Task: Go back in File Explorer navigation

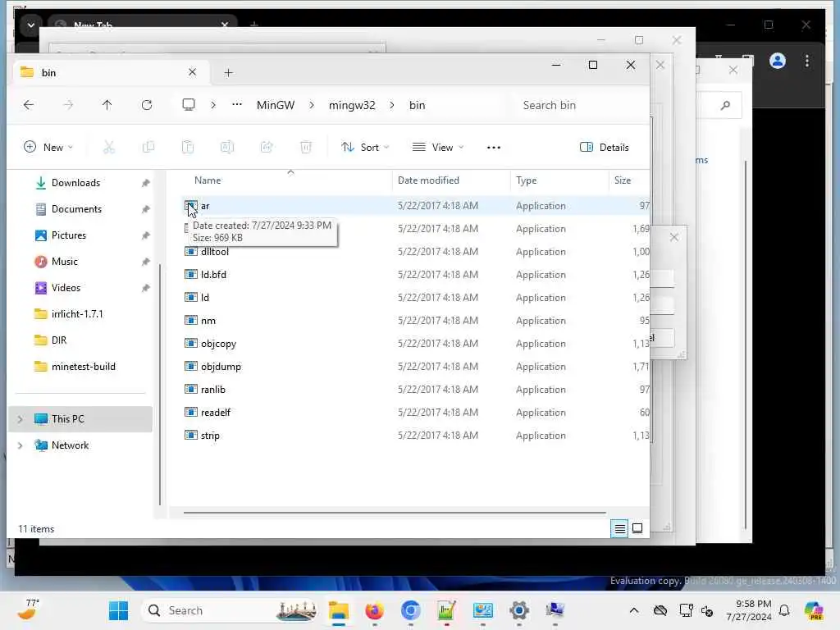Action: coord(29,105)
